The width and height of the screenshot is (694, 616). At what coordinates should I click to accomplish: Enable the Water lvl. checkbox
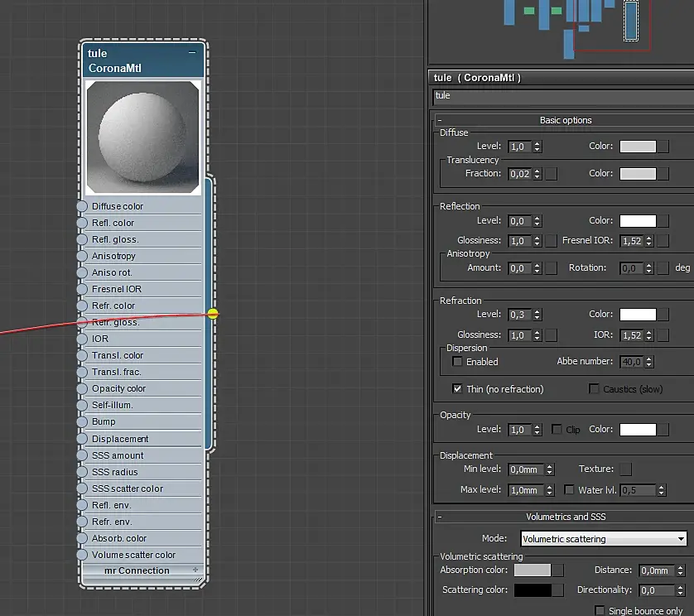click(569, 490)
